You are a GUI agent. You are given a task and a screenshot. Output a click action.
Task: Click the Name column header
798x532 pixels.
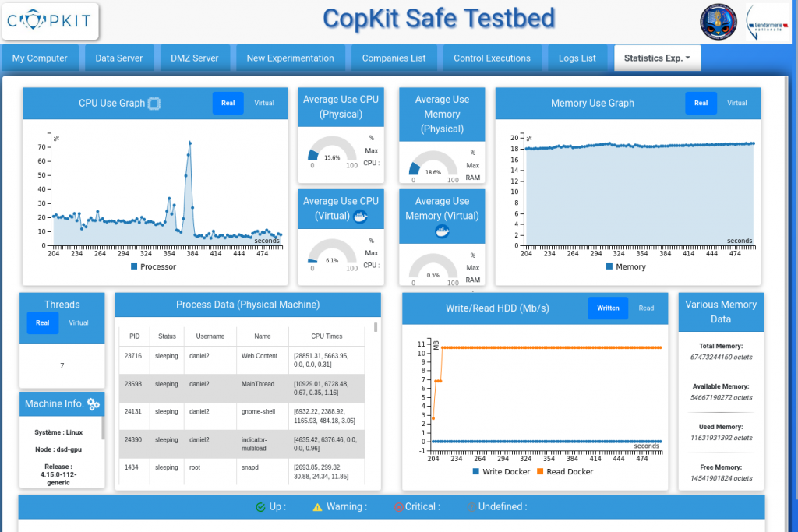(x=263, y=336)
